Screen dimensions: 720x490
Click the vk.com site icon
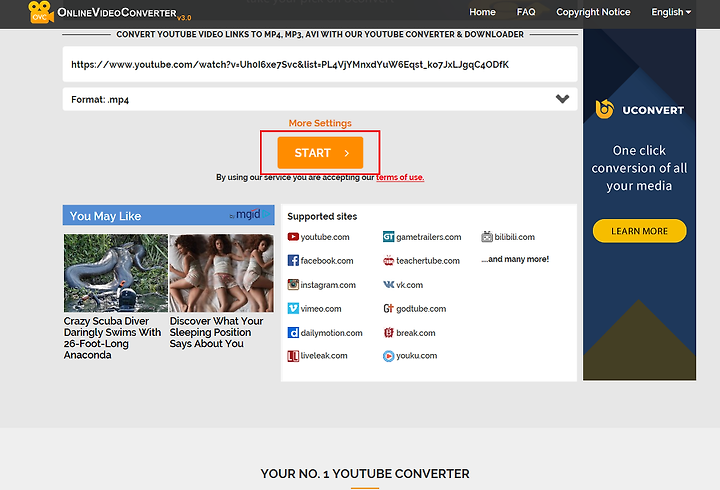(x=388, y=285)
